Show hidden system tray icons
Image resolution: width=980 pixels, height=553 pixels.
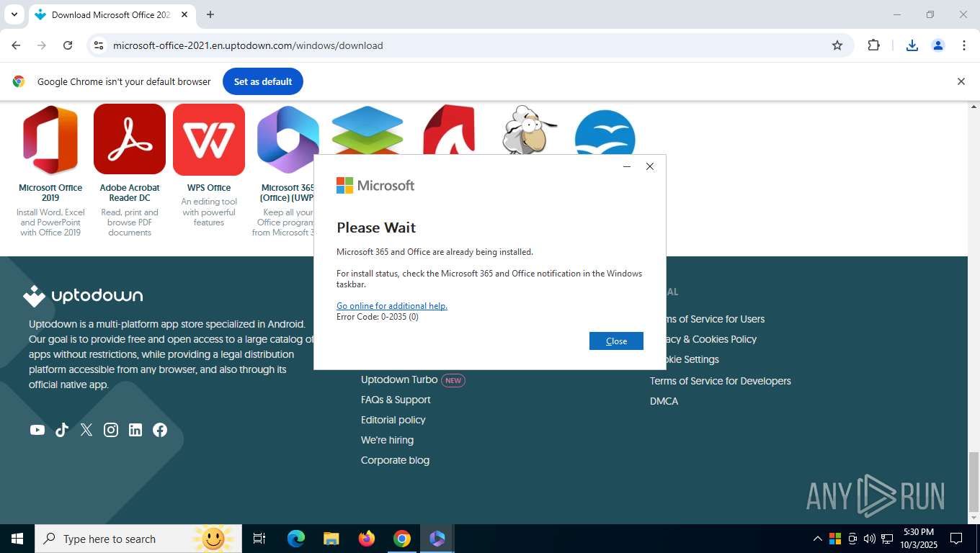(817, 539)
